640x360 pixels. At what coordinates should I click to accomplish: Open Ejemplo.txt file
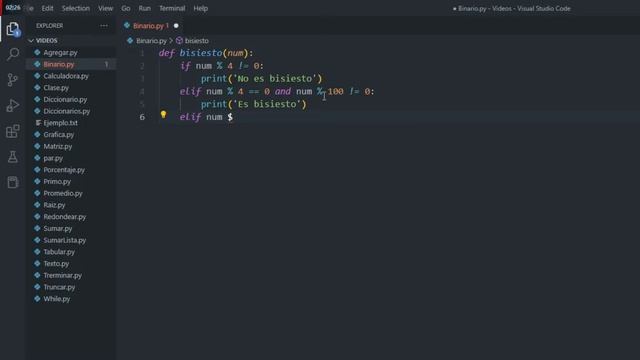[60, 123]
